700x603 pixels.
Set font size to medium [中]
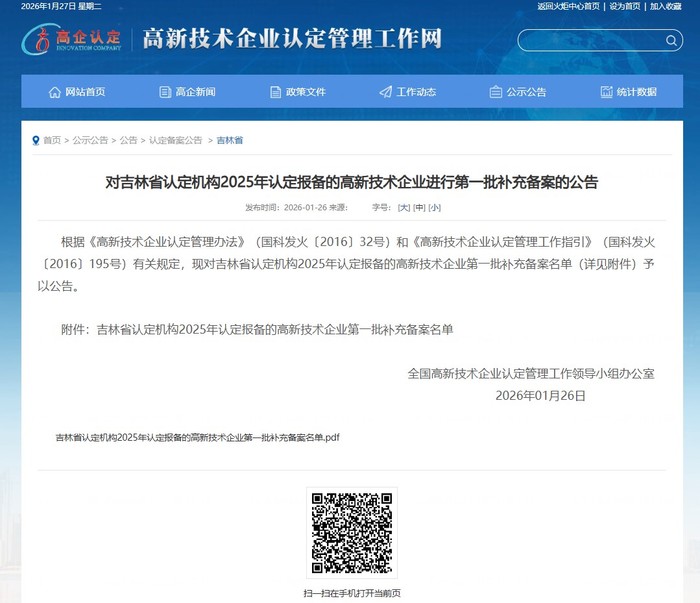coord(419,207)
